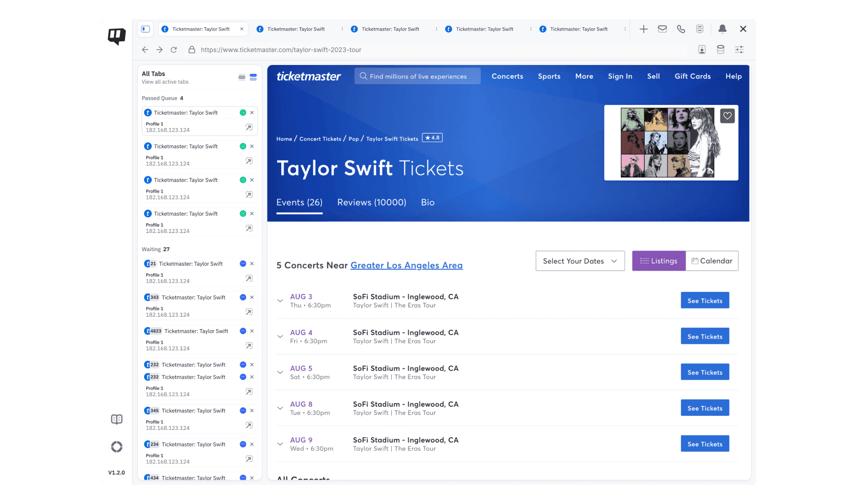This screenshot has width=857, height=504.
Task: Expand the AUG 9 concert details chevron
Action: [x=280, y=444]
